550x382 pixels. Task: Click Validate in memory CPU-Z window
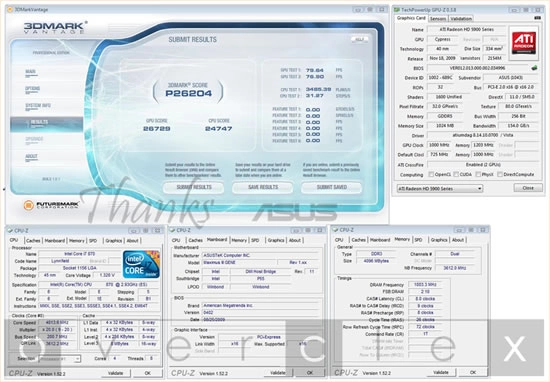441,372
